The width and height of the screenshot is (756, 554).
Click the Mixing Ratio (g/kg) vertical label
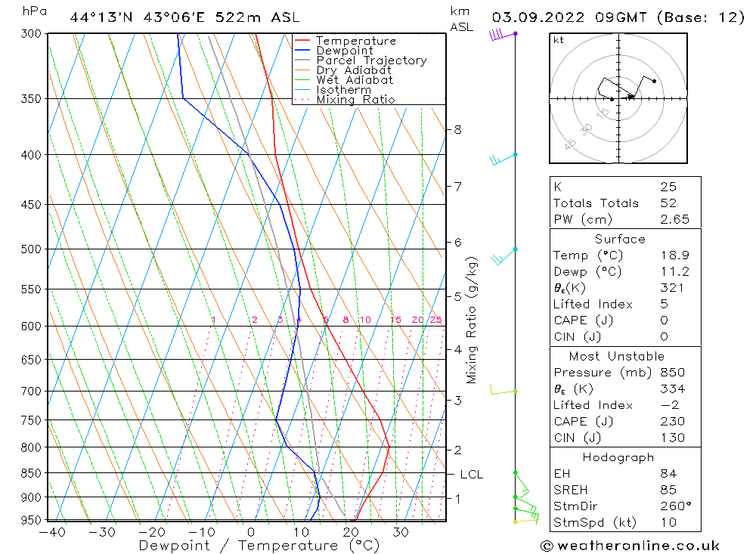[x=472, y=320]
